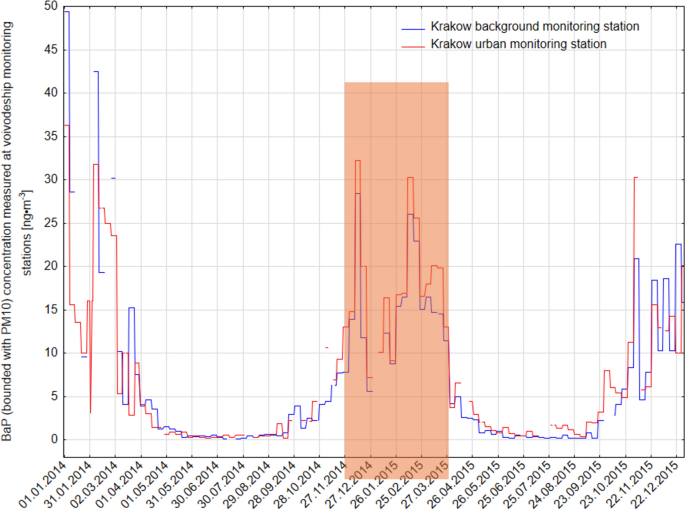Click the y-axis title starting with 'BaP (bounded with PM10)'
Screen dimensions: 685x510
tap(17, 231)
